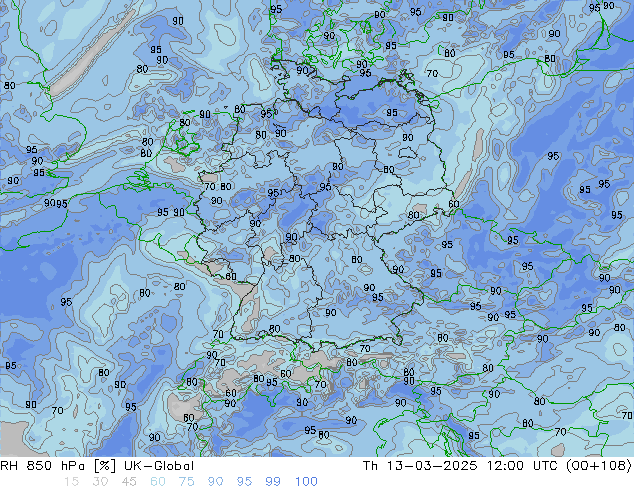The image size is (634, 490).
Task: Click the 'RH 850 hPa [%] UK-Global' title
Action: click(x=97, y=466)
